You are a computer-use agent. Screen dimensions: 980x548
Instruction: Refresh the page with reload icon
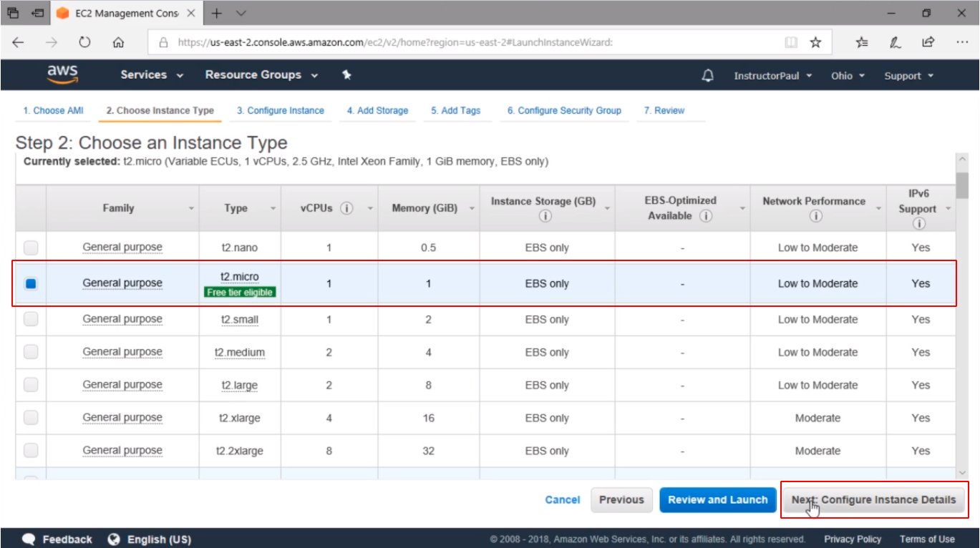pyautogui.click(x=84, y=42)
